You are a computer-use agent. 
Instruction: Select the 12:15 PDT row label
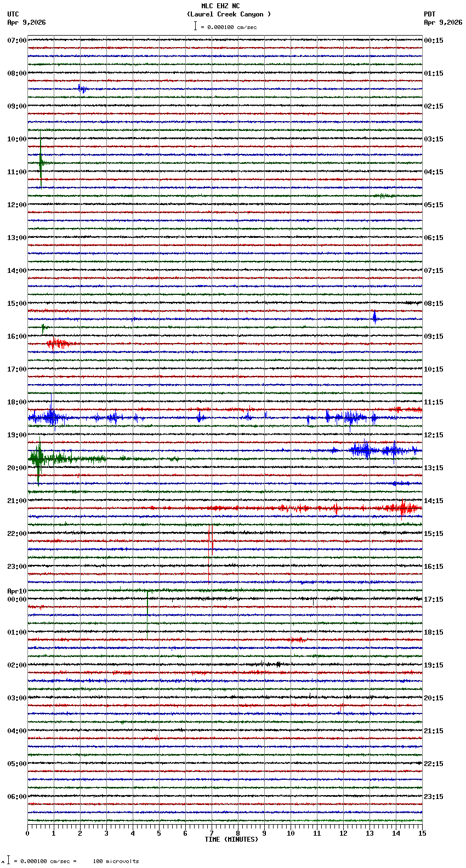[x=434, y=435]
